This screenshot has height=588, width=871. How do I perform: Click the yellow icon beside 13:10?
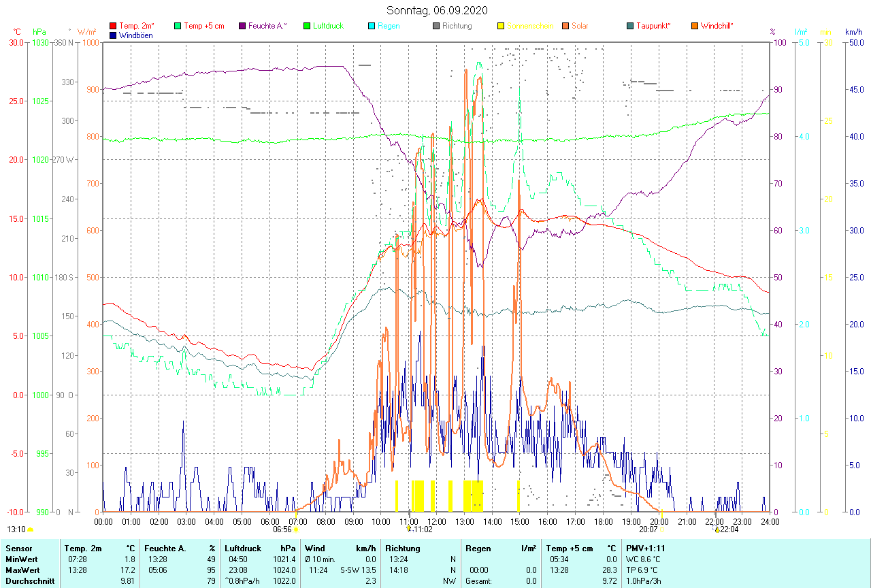(30, 529)
